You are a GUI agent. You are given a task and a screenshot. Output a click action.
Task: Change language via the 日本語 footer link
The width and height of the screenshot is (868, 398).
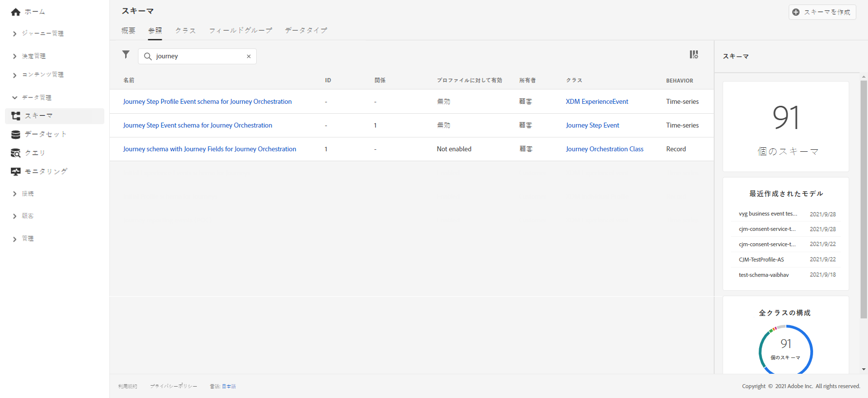[228, 387]
